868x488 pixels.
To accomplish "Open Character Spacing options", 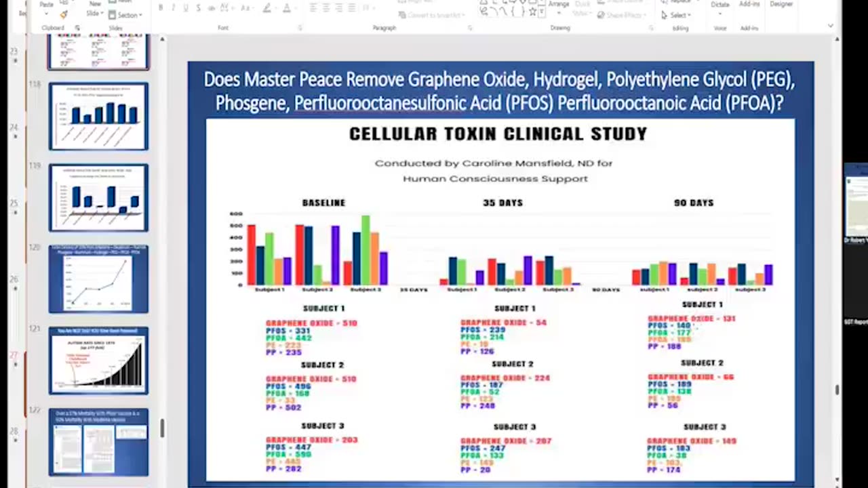I will [x=226, y=8].
